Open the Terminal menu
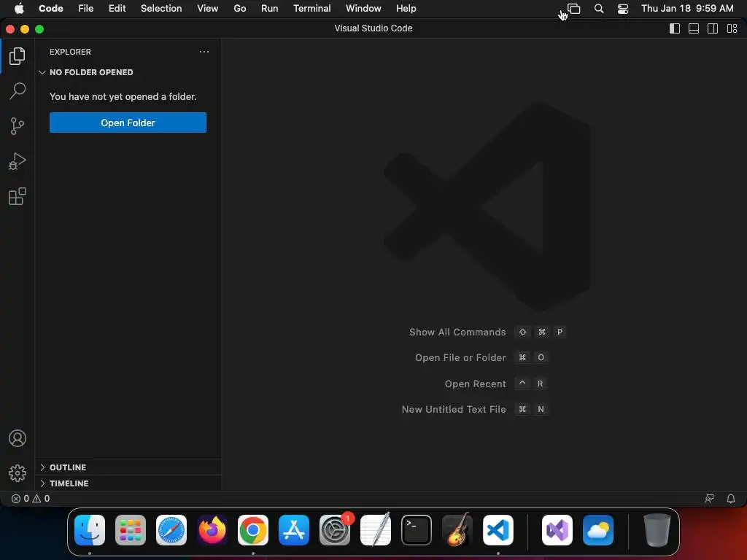This screenshot has height=560, width=747. point(312,9)
